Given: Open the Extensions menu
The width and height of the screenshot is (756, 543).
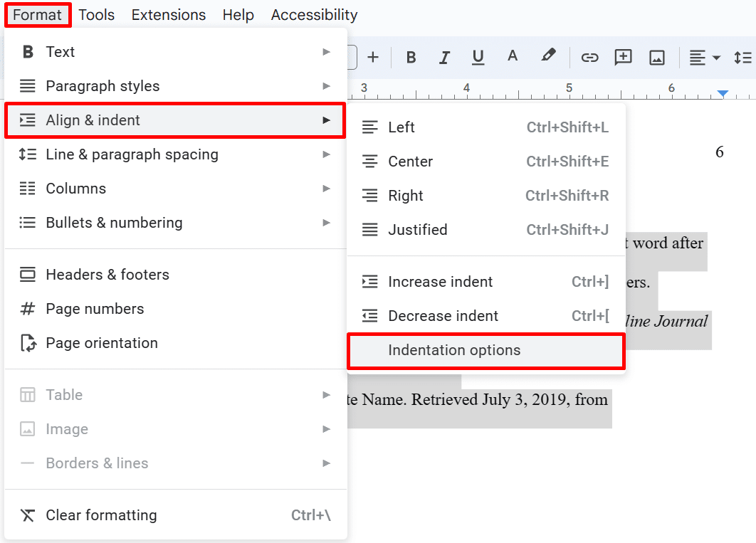Looking at the screenshot, I should [x=168, y=14].
